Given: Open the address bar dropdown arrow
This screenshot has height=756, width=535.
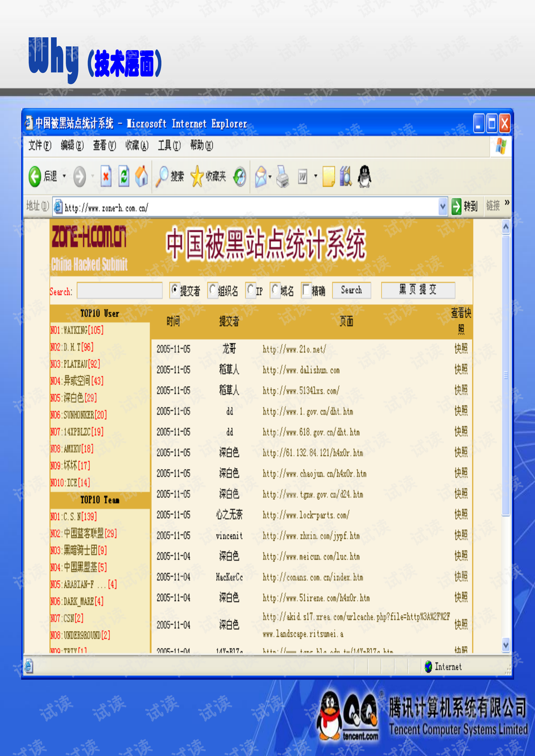Looking at the screenshot, I should point(442,207).
